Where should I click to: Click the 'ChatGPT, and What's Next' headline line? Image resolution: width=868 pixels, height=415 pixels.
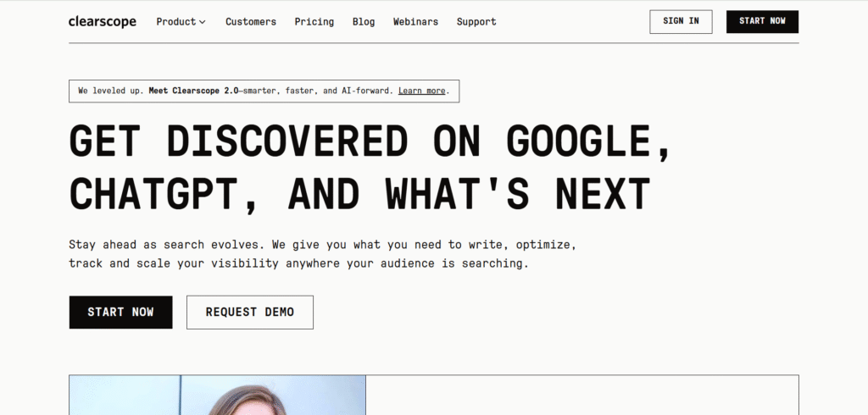pos(359,193)
